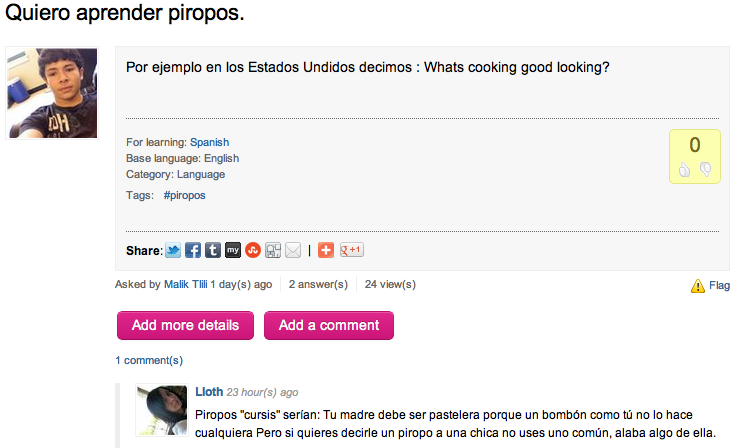
Task: Share via the Myspace icon
Action: pos(233,250)
